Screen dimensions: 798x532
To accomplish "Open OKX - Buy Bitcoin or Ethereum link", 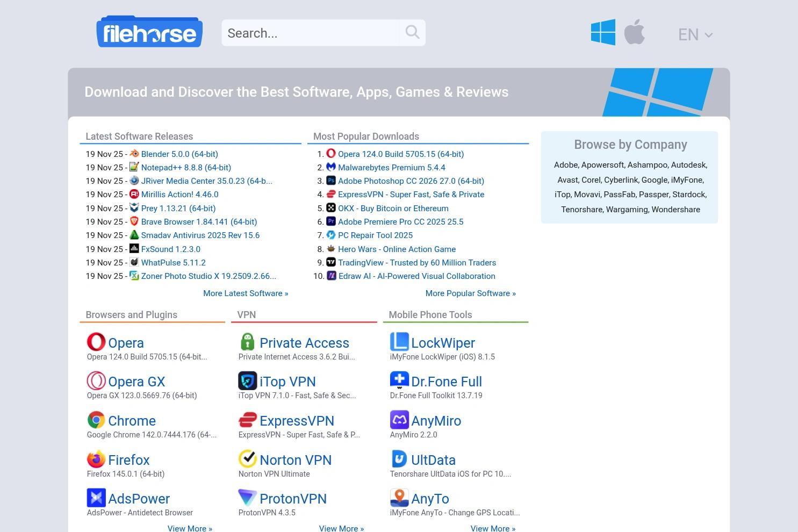I will 393,209.
